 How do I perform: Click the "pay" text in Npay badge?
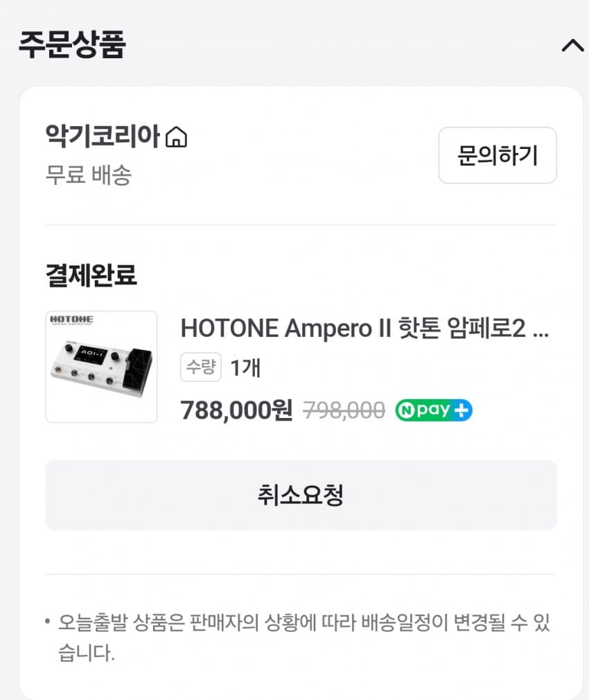433,410
